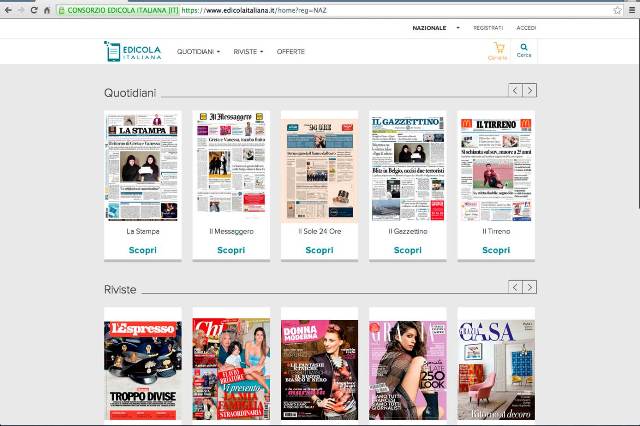Go back with browser back arrow
640x426 pixels.
pos(8,9)
